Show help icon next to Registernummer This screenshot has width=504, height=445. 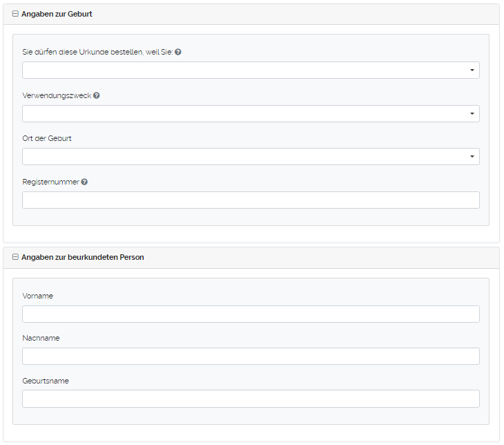[84, 182]
